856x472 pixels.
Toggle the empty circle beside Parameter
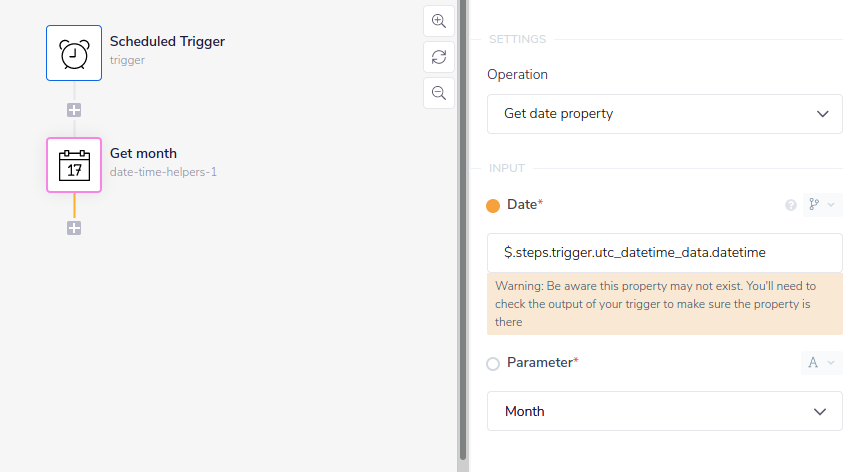tap(493, 364)
